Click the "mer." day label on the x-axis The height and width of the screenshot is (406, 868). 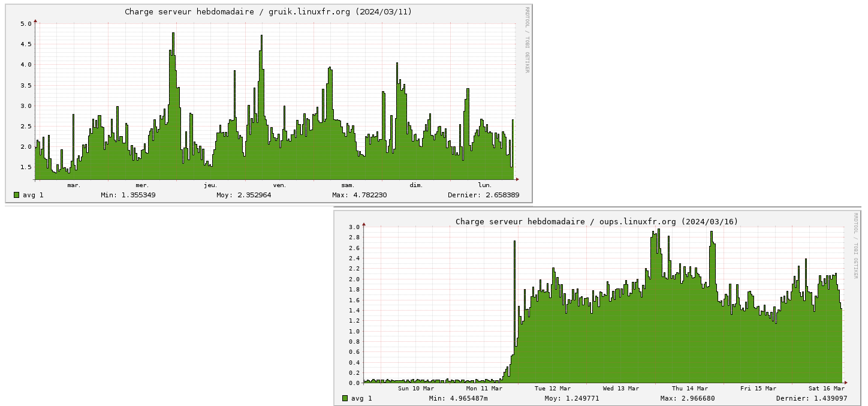(x=142, y=185)
